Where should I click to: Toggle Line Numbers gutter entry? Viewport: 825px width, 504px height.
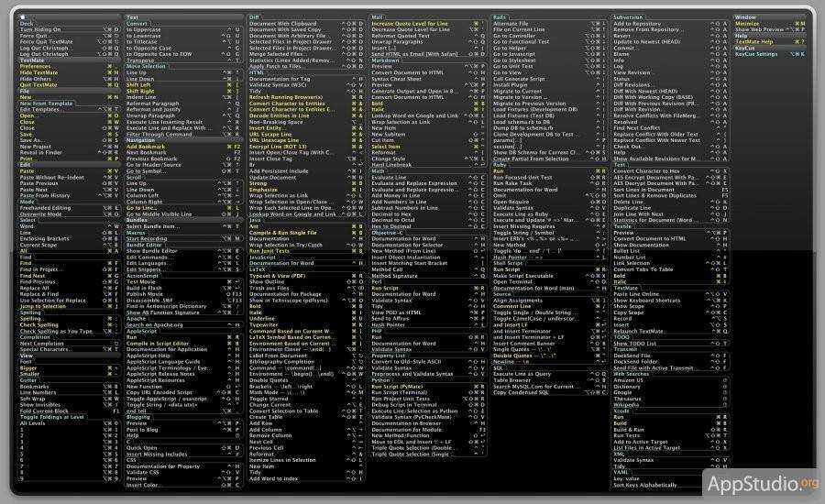coord(38,392)
